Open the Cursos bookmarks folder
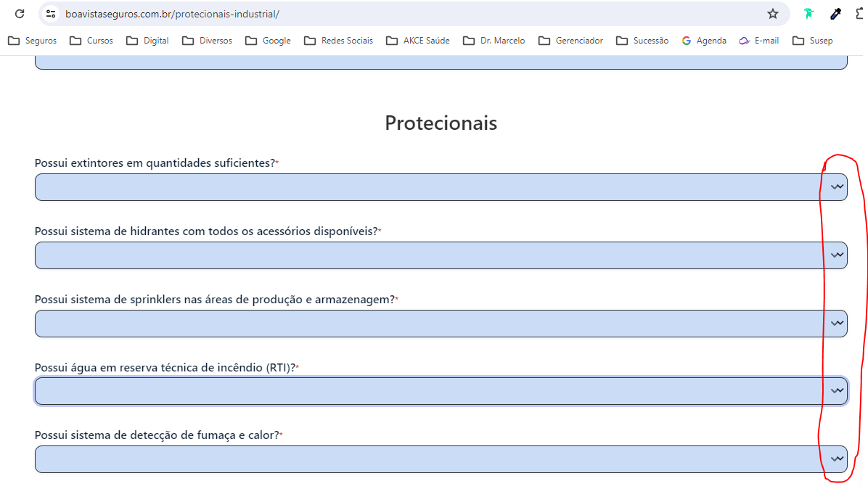Screen dimensions: 868x489 [91, 41]
